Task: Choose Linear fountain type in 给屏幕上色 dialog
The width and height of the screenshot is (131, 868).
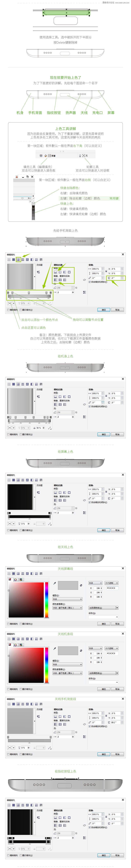Action: pyautogui.click(x=55, y=493)
